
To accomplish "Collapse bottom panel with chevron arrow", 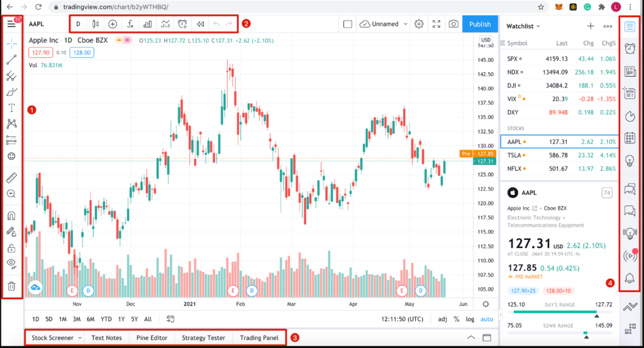I will [470, 337].
